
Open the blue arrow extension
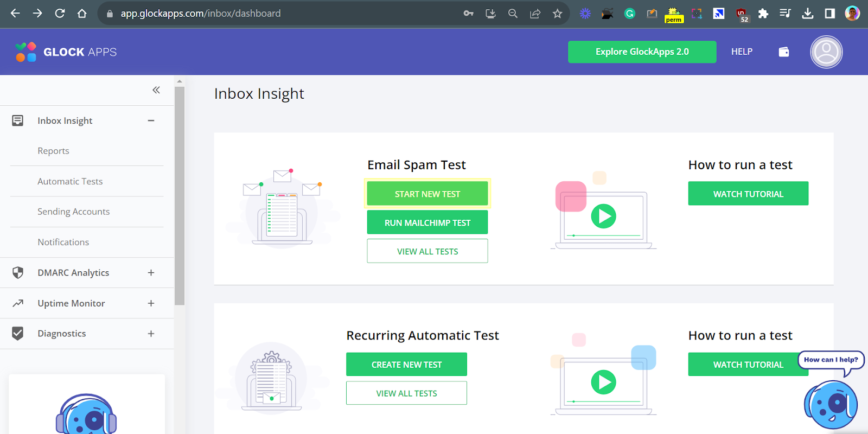point(719,14)
